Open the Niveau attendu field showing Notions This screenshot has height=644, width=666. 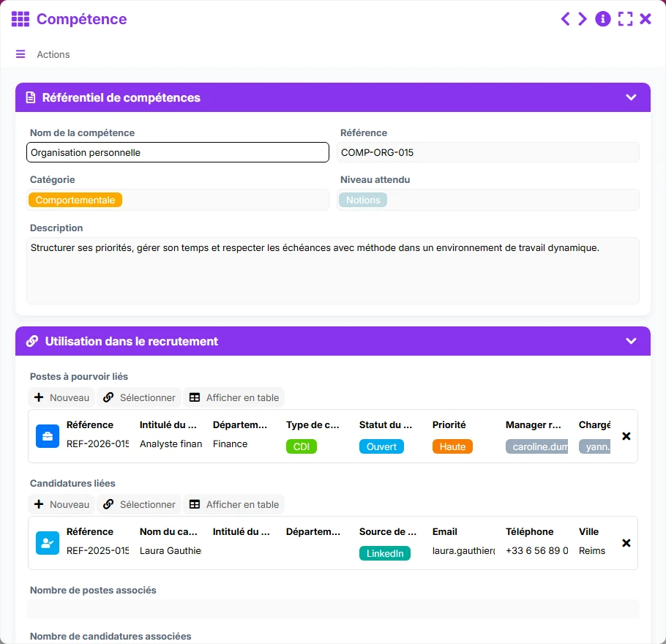click(488, 200)
